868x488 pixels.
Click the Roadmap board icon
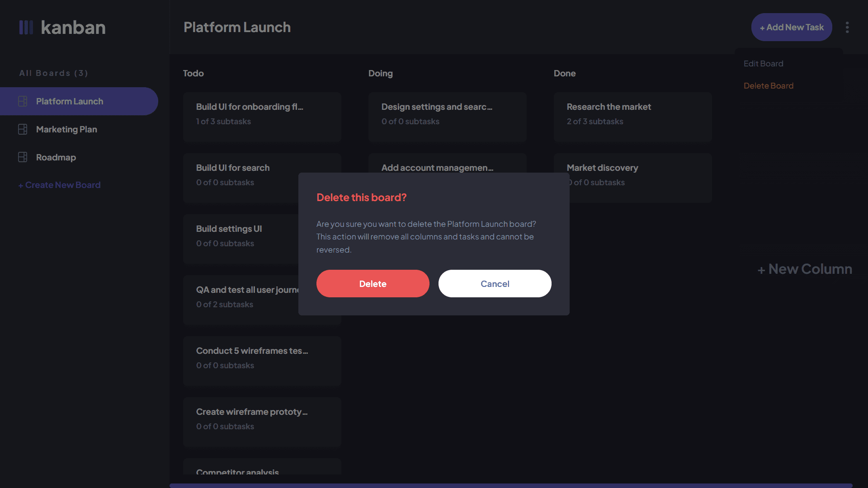pyautogui.click(x=23, y=157)
